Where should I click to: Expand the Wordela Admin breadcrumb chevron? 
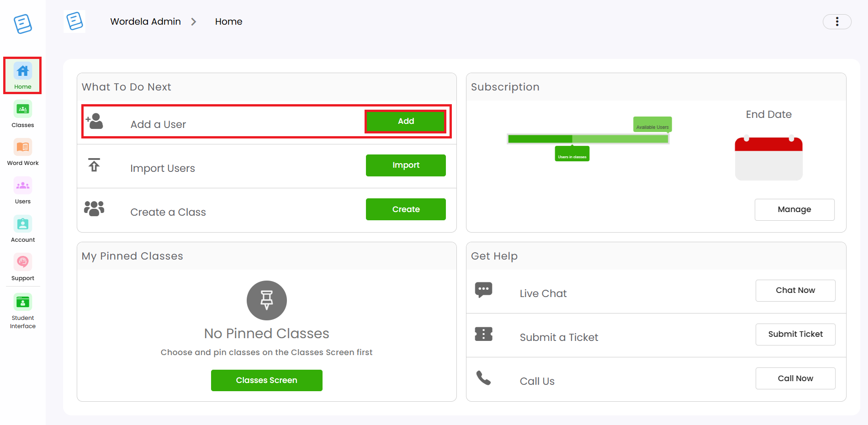click(194, 21)
